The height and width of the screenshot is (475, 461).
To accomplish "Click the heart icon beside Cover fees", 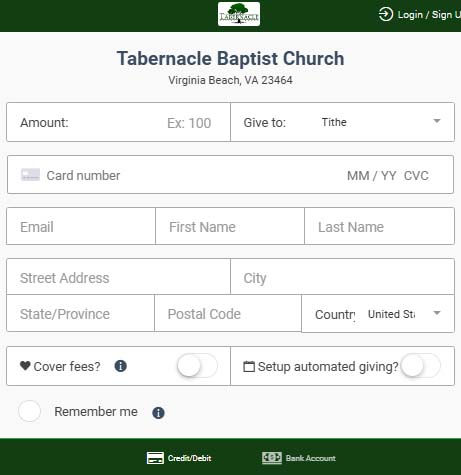I will (x=25, y=366).
